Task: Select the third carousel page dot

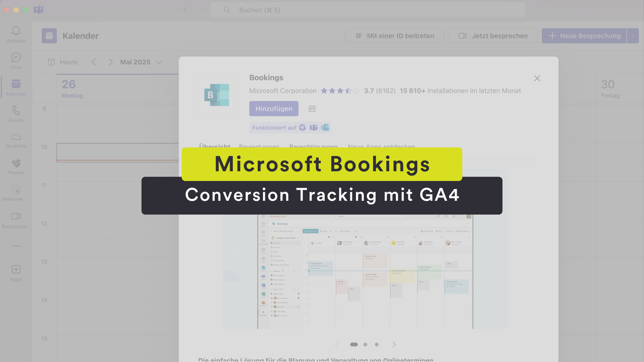Action: point(377,345)
